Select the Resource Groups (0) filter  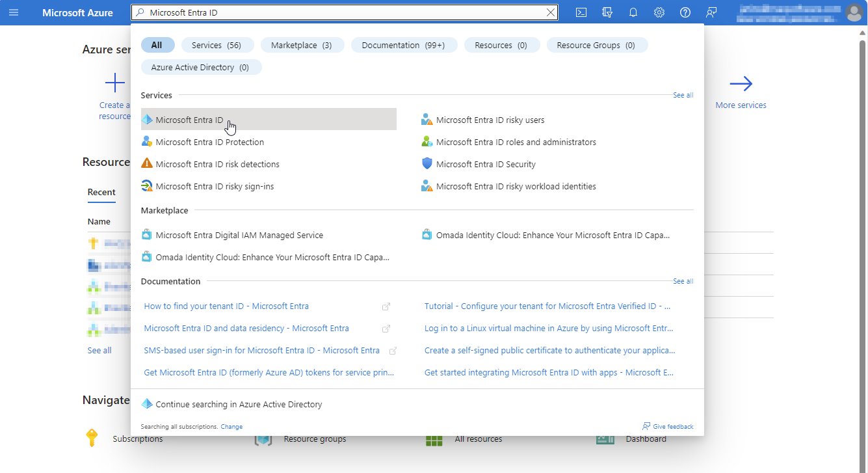tap(596, 45)
